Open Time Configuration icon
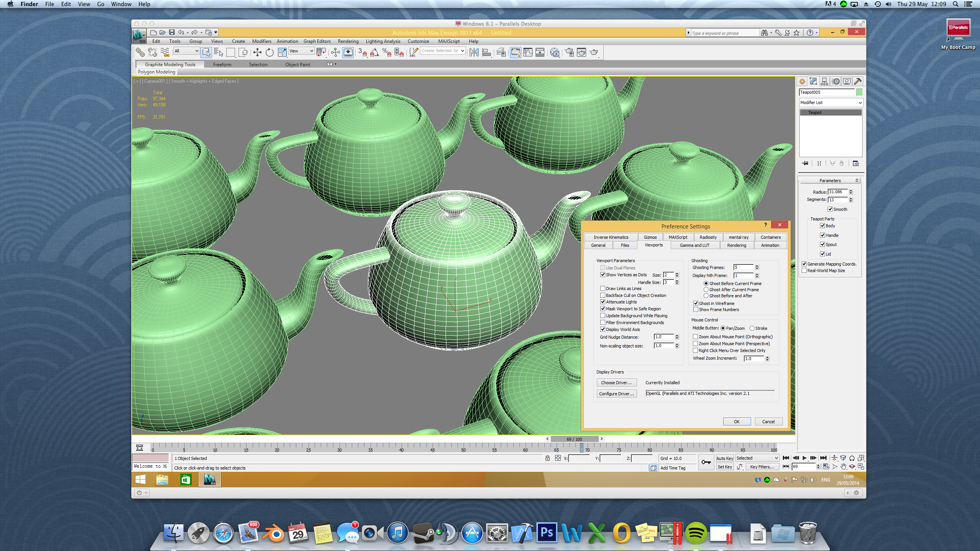The image size is (980, 551). 826,467
